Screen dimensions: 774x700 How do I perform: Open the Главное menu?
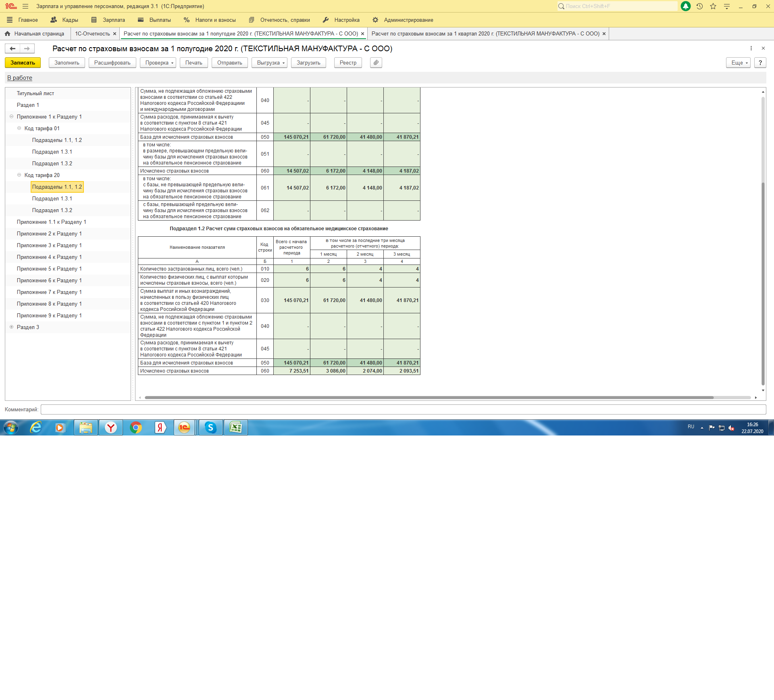tap(23, 20)
